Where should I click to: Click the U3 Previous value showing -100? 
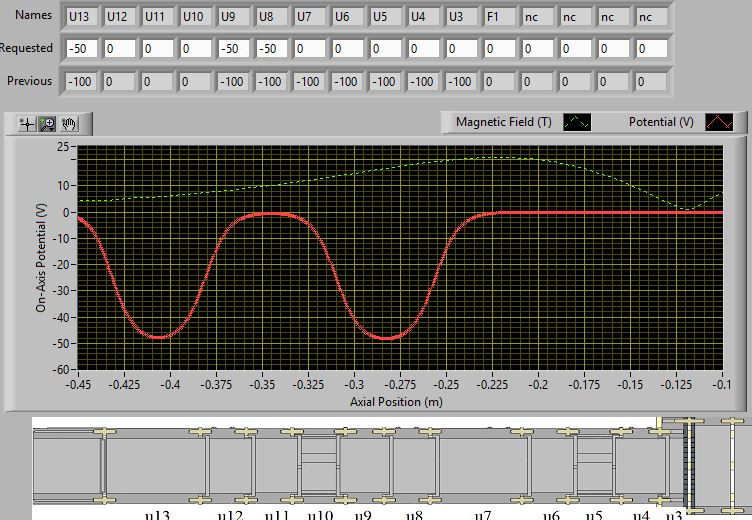point(462,82)
